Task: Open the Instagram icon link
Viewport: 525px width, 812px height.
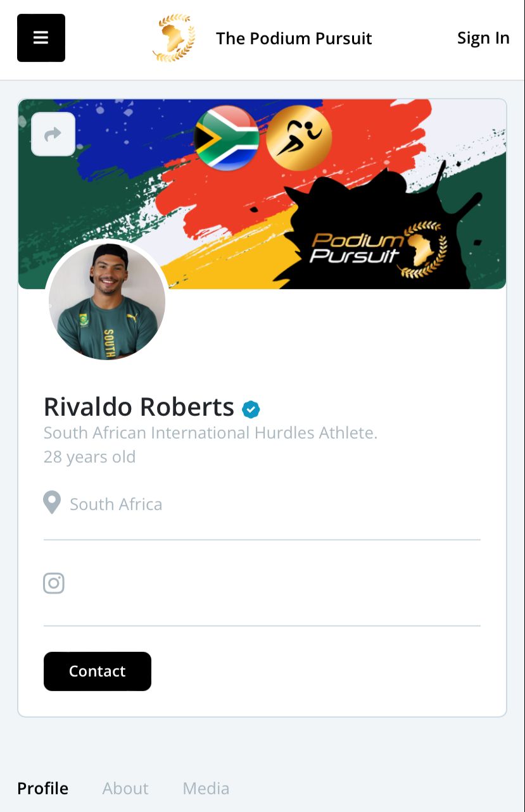Action: tap(54, 583)
